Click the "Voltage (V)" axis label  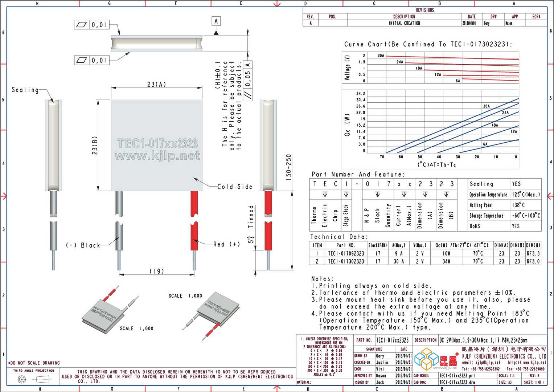point(348,68)
